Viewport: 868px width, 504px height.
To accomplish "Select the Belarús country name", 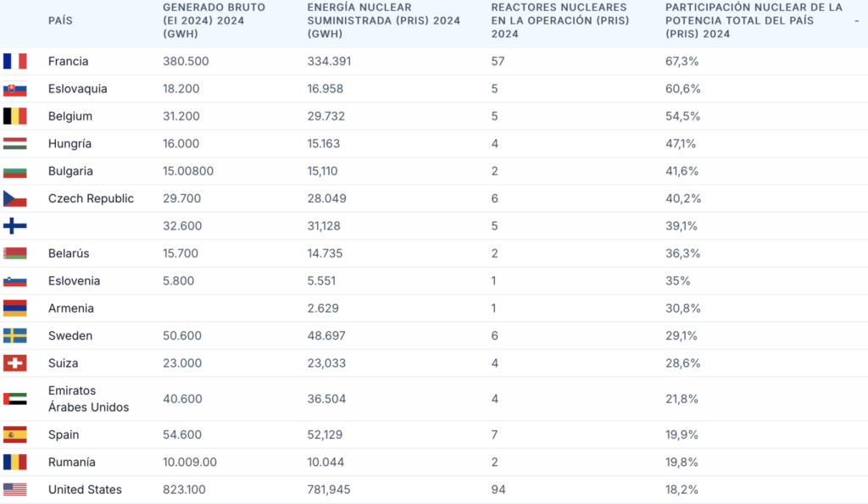I will click(69, 253).
